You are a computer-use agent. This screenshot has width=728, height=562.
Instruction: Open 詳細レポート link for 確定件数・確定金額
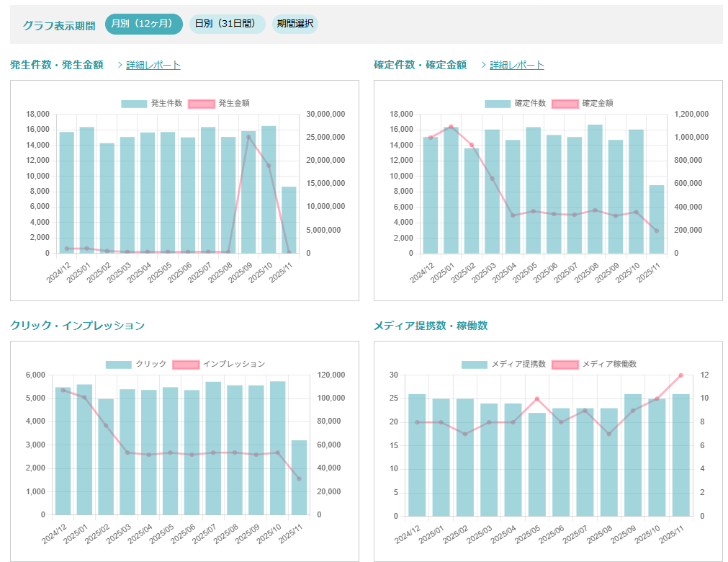(x=517, y=65)
